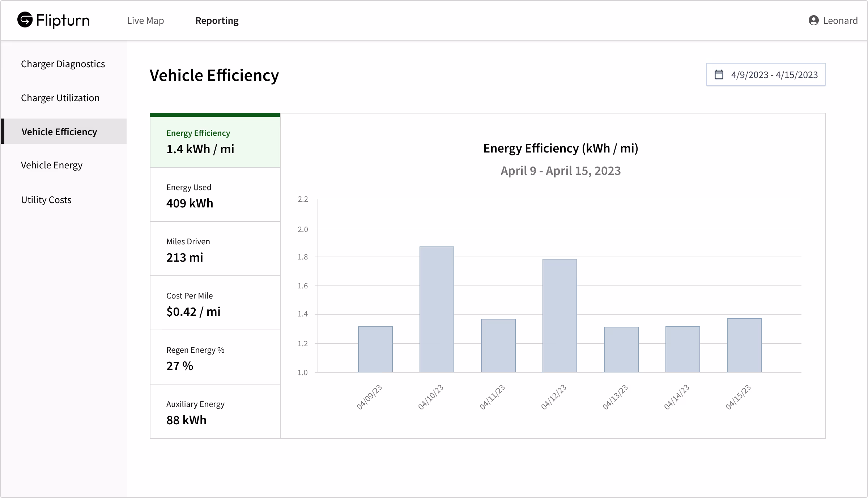Select Vehicle Efficiency in sidebar
Screen dimensions: 868x498
[x=59, y=132]
